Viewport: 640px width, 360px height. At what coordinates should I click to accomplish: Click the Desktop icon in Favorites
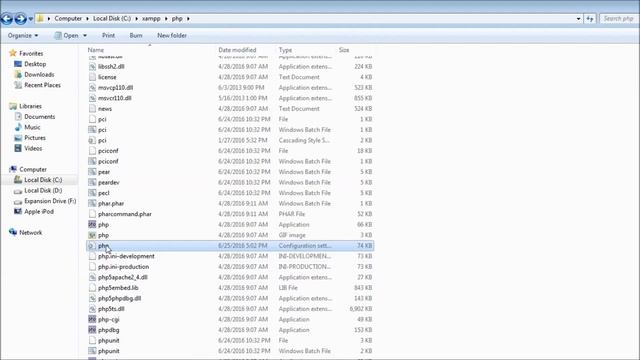[18, 64]
